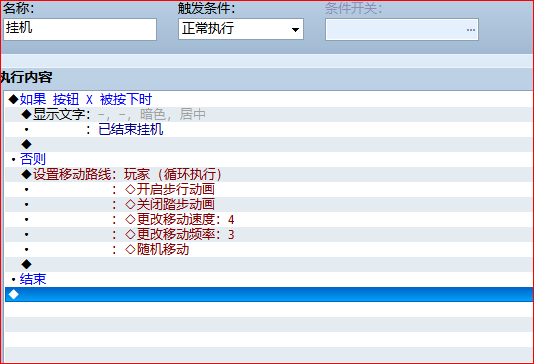This screenshot has height=364, width=534.
Task: Select the 更改移动速度 4 row
Action: (269, 219)
